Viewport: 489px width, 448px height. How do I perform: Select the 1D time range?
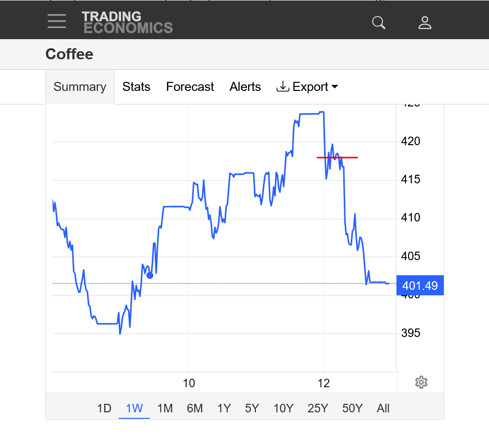coord(104,408)
